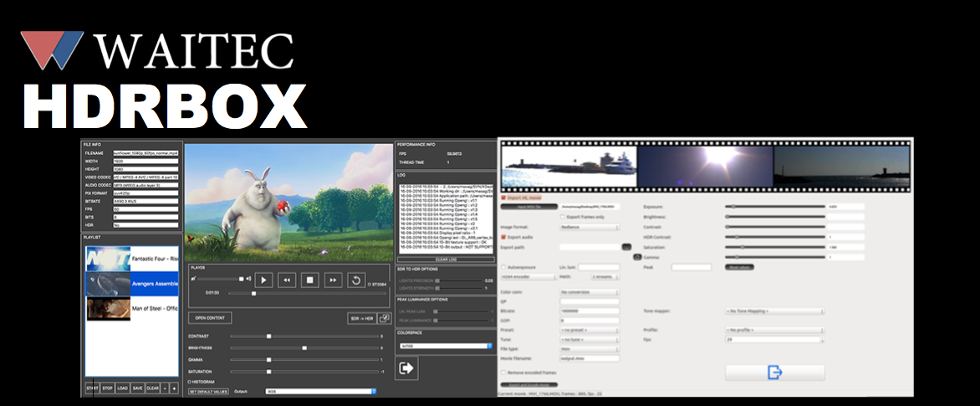
Task: Click the detach window icon next to SDR -> HDR
Action: point(385,318)
